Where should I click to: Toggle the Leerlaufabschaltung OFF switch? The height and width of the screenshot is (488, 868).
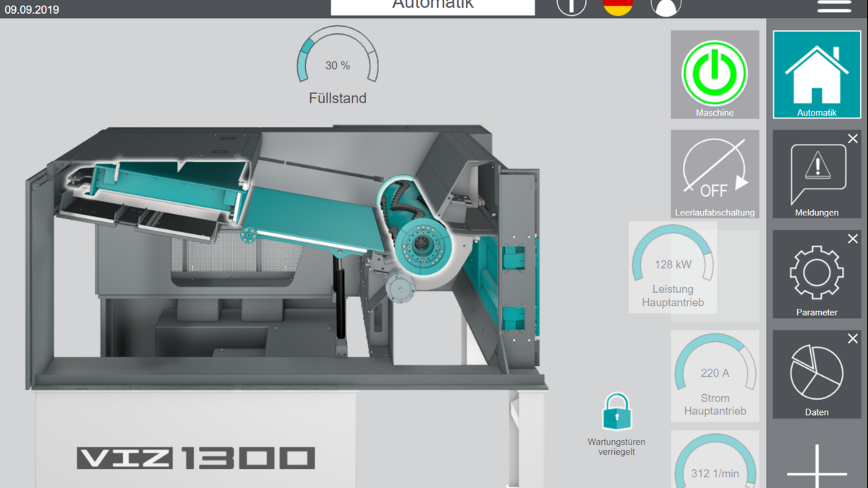point(715,174)
